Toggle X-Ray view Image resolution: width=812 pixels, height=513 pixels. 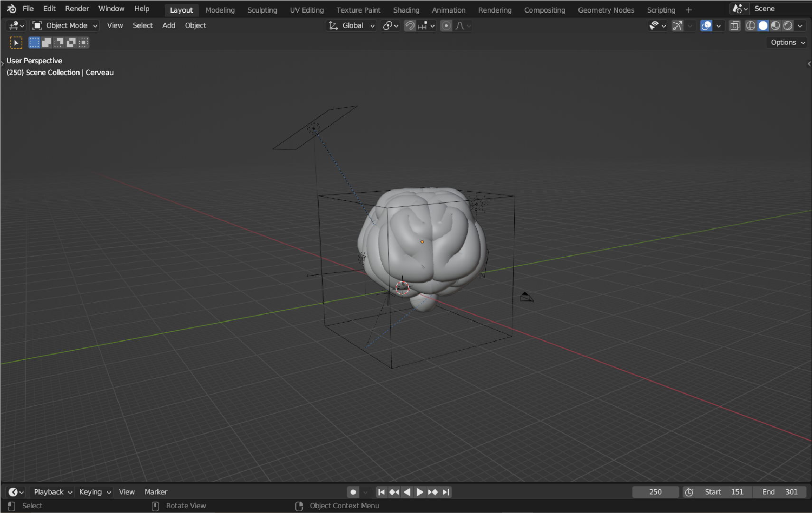coord(735,26)
